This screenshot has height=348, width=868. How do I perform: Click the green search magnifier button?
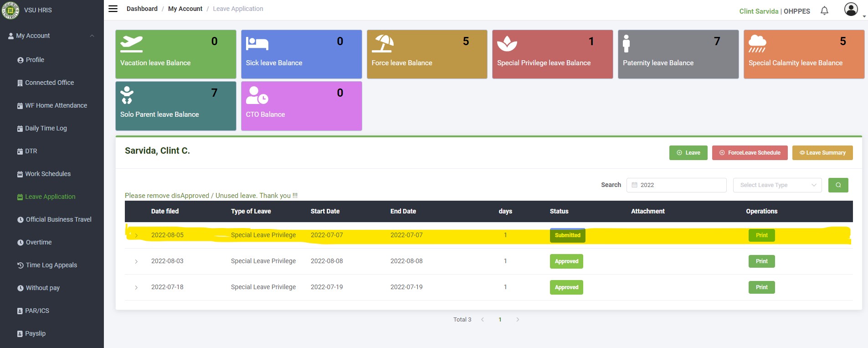838,185
